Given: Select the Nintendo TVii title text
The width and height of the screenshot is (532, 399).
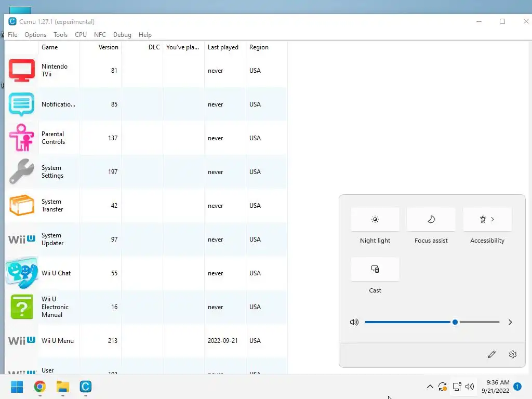Looking at the screenshot, I should point(54,70).
